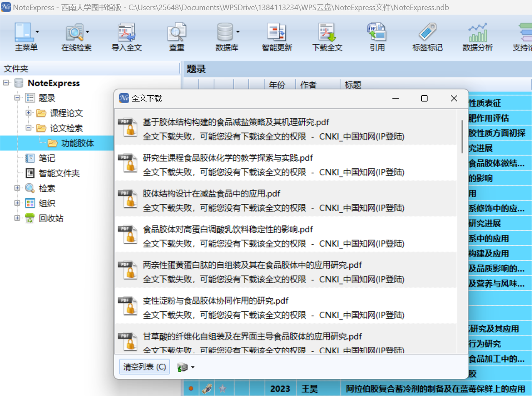Collapse the 论文检索 folder node
Image resolution: width=532 pixels, height=396 pixels.
28,128
